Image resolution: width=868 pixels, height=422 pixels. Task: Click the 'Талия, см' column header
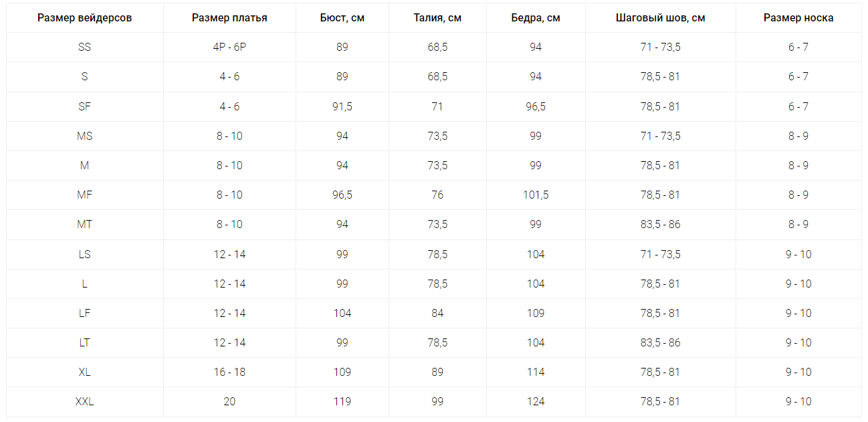437,18
